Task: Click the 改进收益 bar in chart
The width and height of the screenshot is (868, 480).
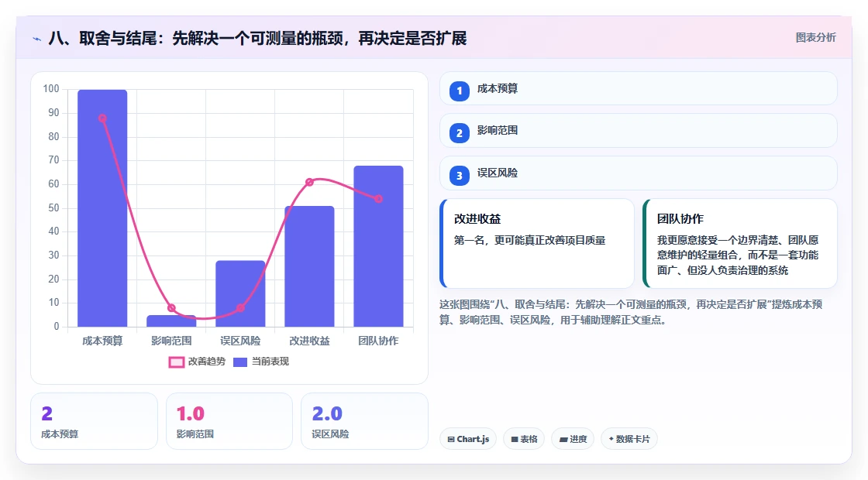Action: pos(309,266)
